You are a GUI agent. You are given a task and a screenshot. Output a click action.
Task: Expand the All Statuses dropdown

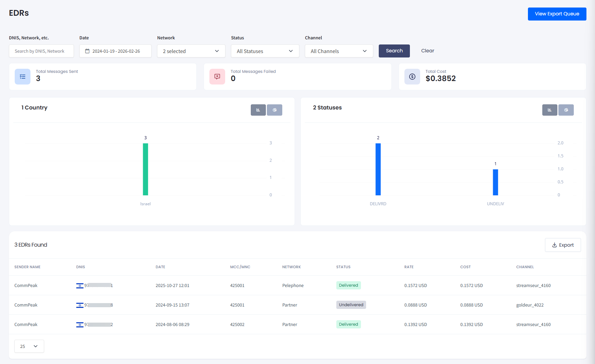(x=265, y=51)
